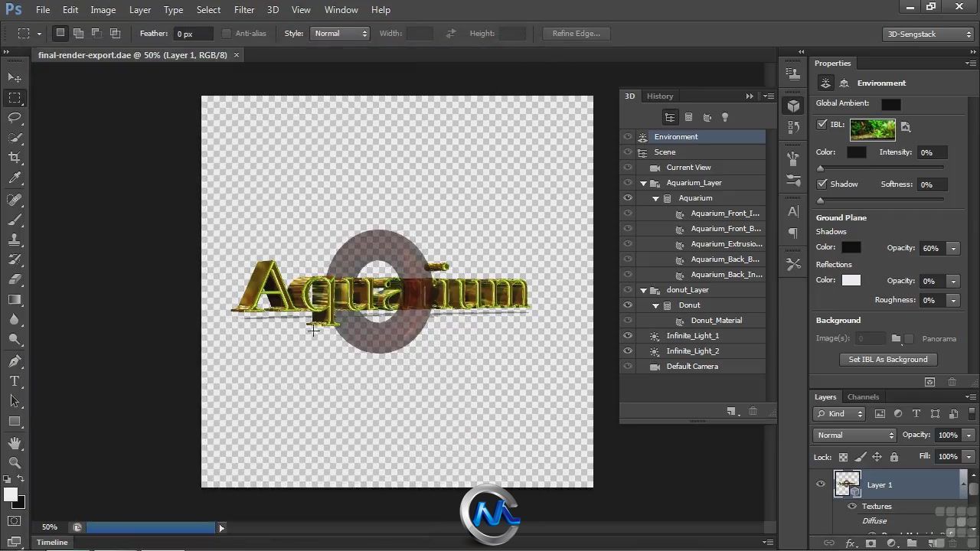This screenshot has width=980, height=551.
Task: Select the Crop tool
Action: (x=15, y=158)
